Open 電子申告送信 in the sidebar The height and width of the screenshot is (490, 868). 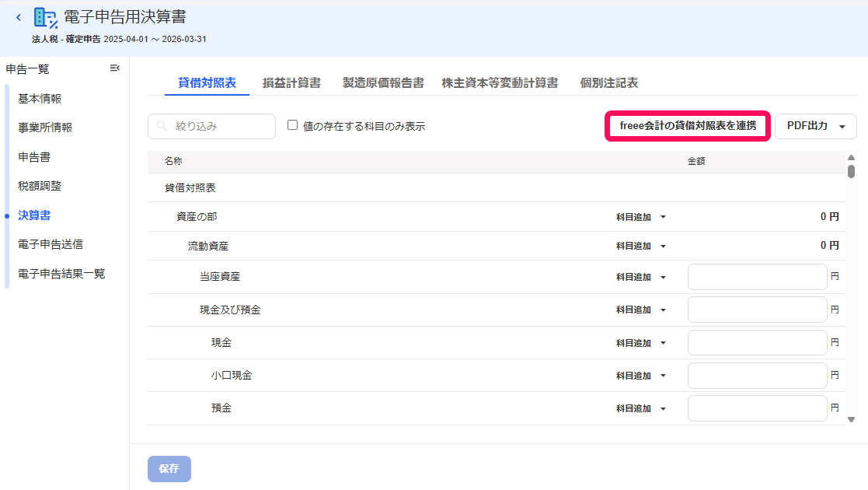pos(51,244)
